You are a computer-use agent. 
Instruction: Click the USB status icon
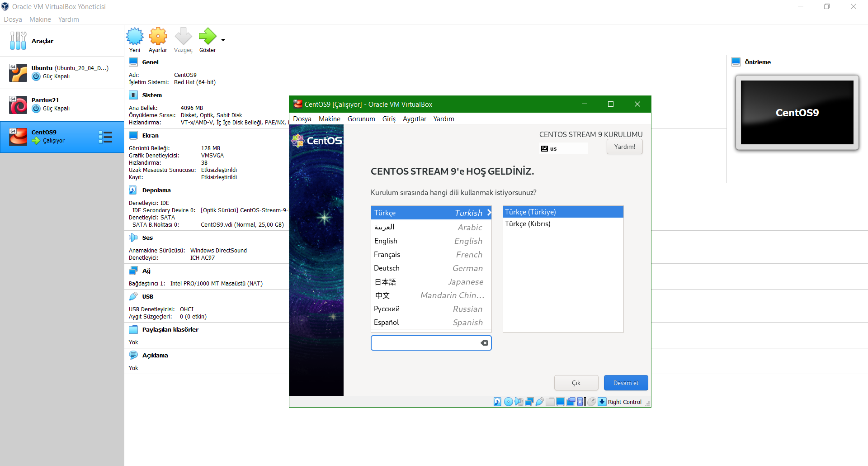(540, 402)
